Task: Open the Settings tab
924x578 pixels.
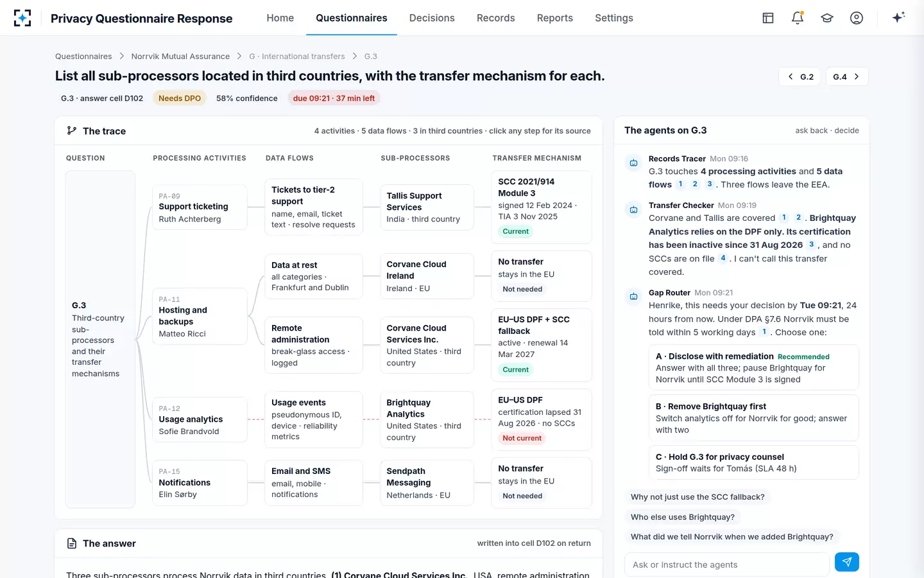Action: point(614,18)
